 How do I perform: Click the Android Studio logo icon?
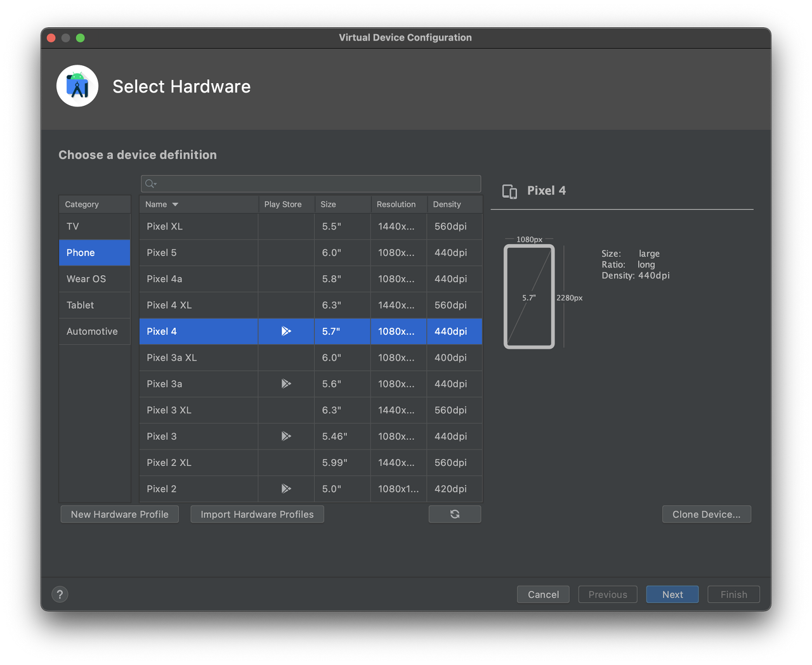77,86
